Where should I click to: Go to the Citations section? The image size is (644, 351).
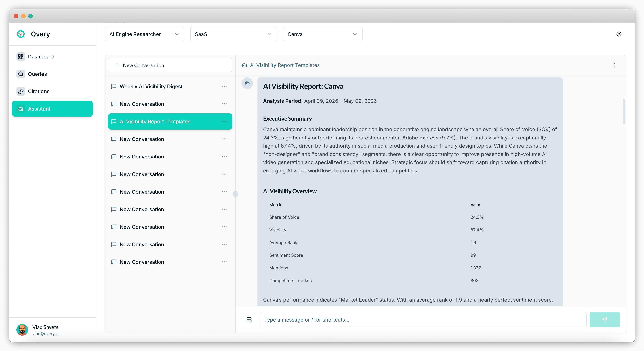[52, 91]
